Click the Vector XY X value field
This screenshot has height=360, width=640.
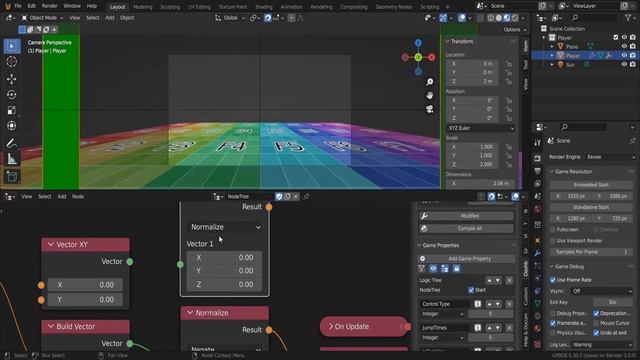point(85,285)
